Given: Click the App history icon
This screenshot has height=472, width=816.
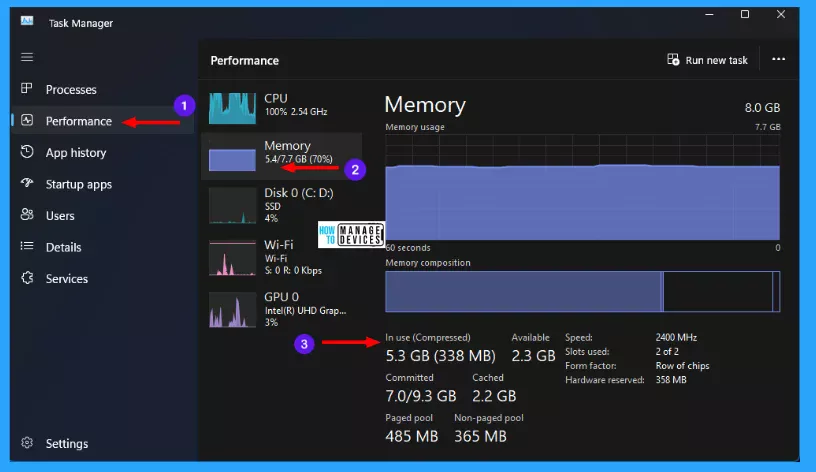Looking at the screenshot, I should point(27,153).
